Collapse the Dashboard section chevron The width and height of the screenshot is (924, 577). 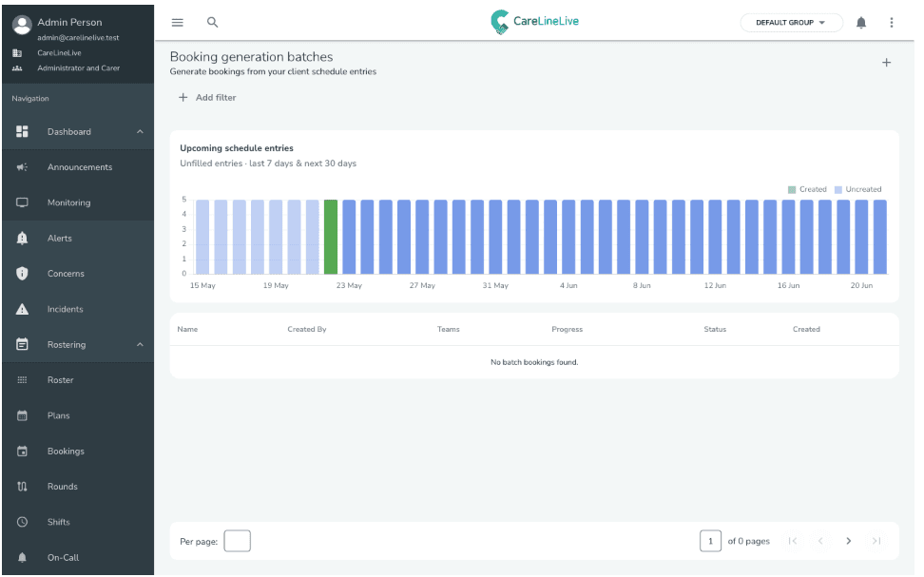[141, 131]
